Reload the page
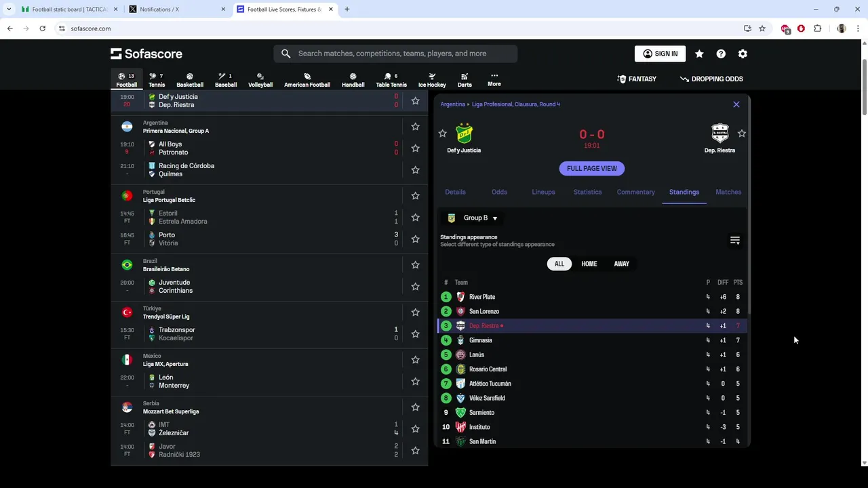 point(42,28)
